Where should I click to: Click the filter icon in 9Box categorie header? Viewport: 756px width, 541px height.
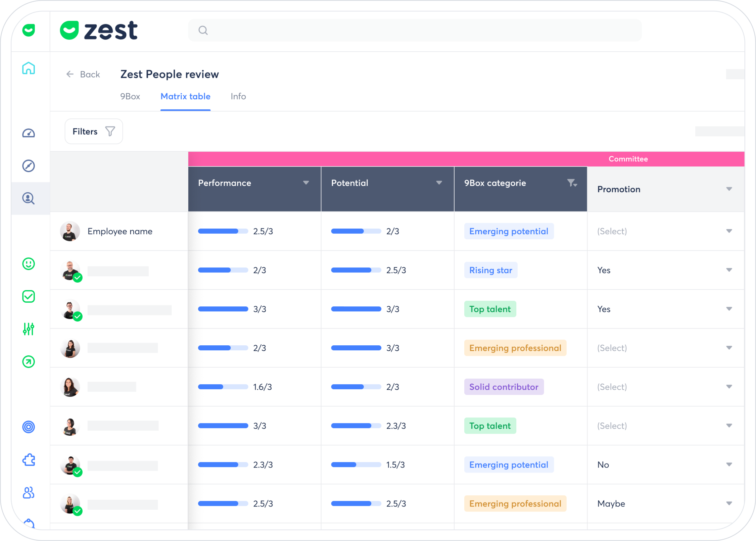572,183
